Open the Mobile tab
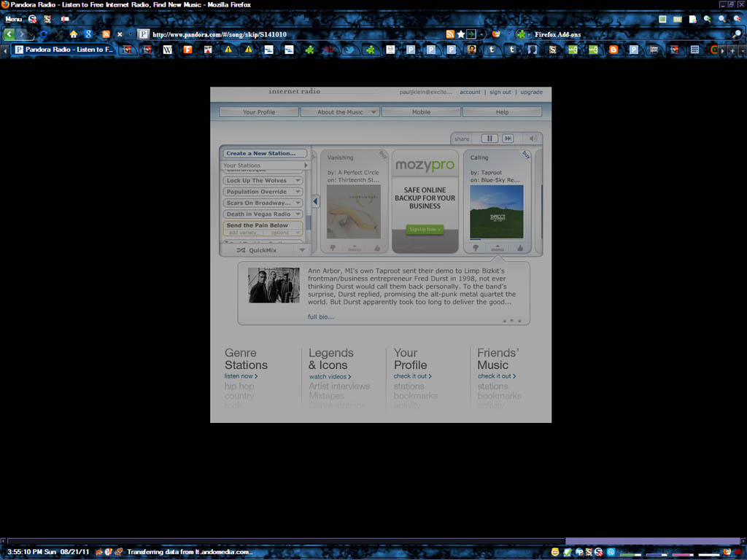Image resolution: width=747 pixels, height=560 pixels. pos(421,112)
